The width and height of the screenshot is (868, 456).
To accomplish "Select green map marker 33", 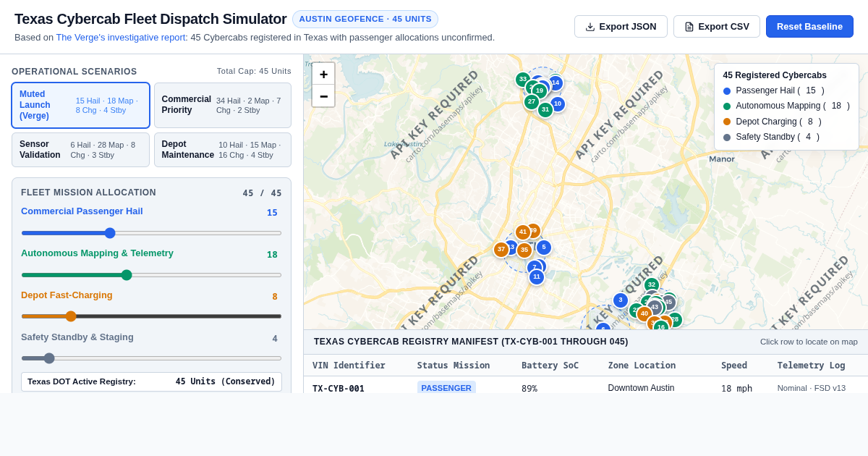I will pyautogui.click(x=523, y=80).
